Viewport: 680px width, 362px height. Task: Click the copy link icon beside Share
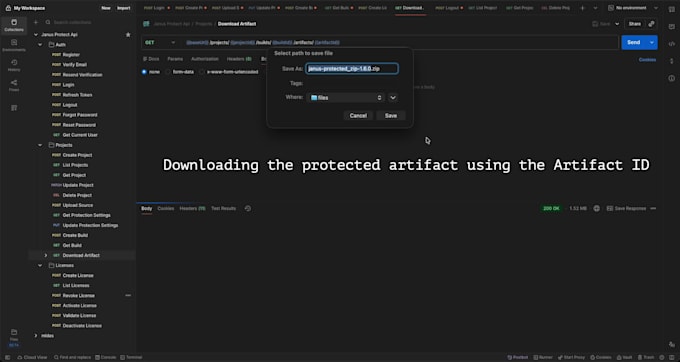[x=651, y=24]
